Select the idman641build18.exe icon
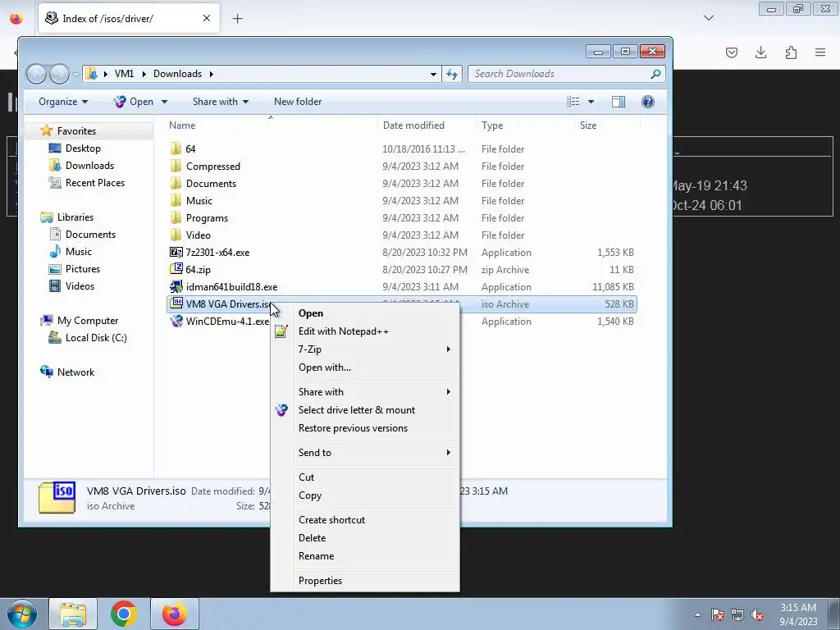The width and height of the screenshot is (840, 630). [x=176, y=286]
